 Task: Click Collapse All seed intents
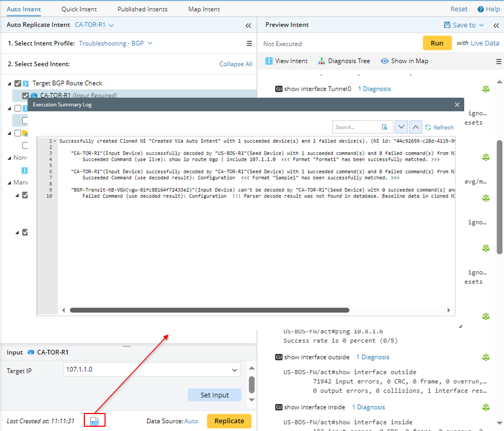click(x=236, y=64)
